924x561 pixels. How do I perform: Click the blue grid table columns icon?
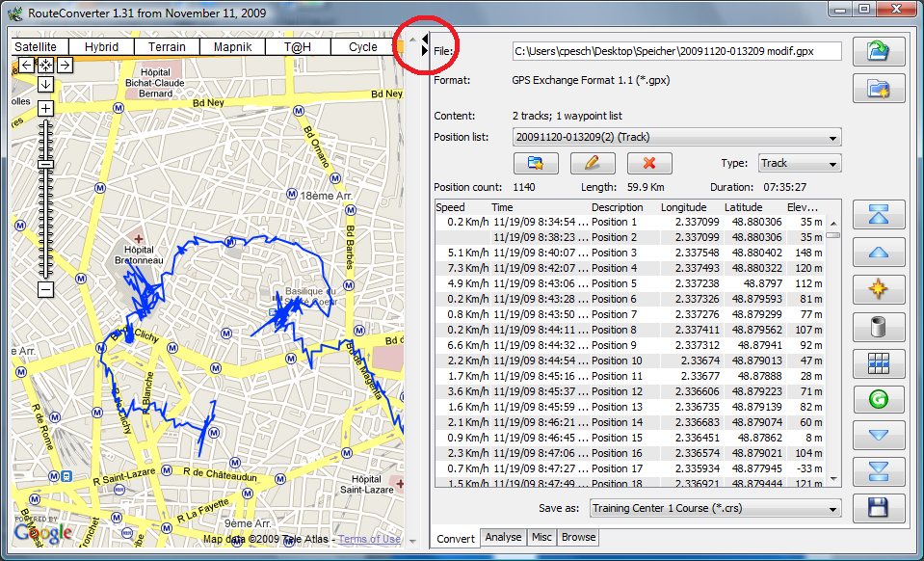(x=879, y=363)
